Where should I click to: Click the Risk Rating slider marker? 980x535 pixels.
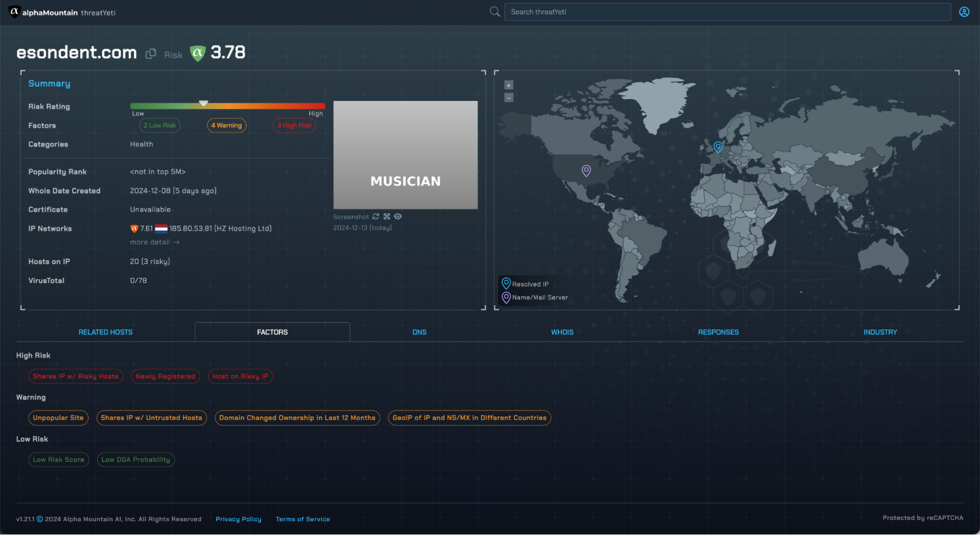(203, 103)
